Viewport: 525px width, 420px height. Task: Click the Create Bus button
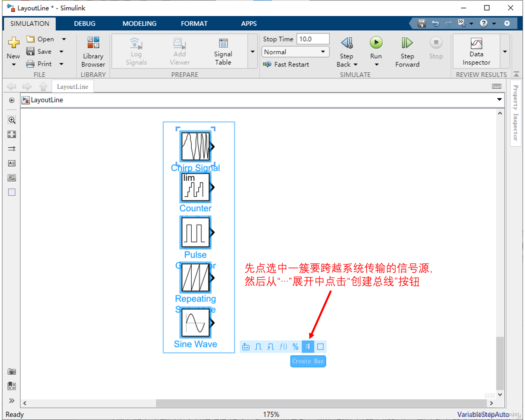click(x=308, y=361)
